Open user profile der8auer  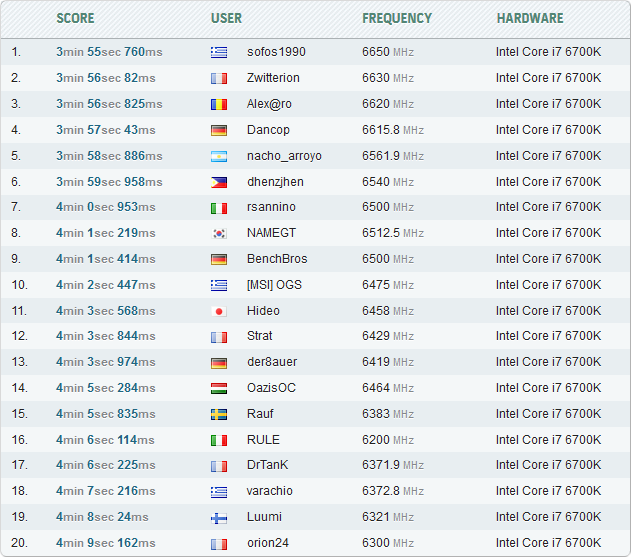pos(272,362)
